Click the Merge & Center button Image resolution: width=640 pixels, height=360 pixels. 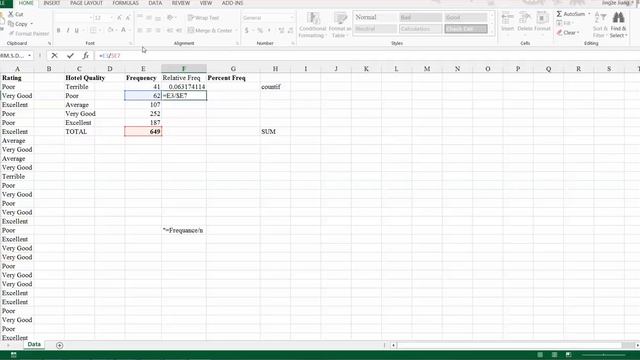tap(210, 31)
